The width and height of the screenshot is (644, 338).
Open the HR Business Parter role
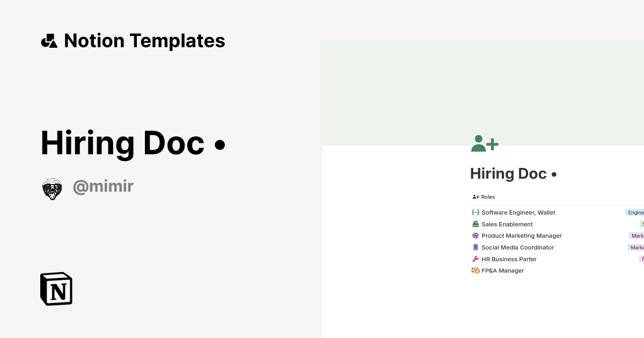tap(509, 259)
